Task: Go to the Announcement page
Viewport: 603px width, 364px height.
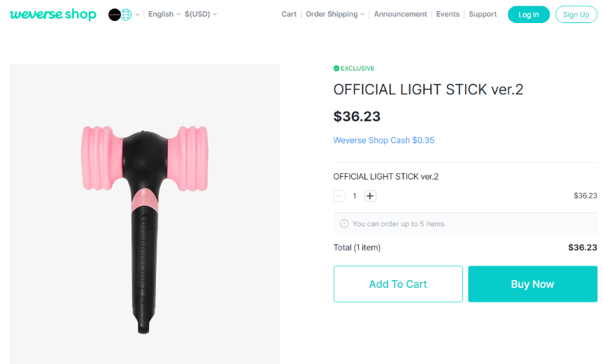Action: click(400, 14)
